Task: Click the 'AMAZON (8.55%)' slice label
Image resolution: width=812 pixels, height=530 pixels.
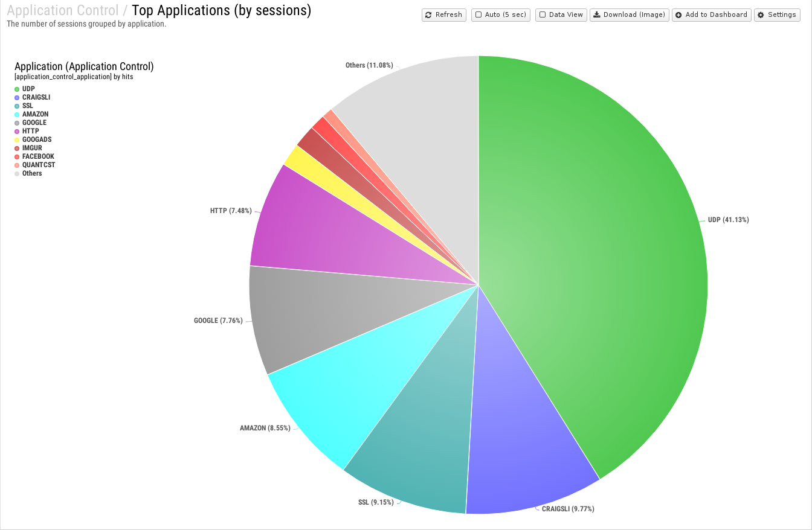Action: point(265,428)
